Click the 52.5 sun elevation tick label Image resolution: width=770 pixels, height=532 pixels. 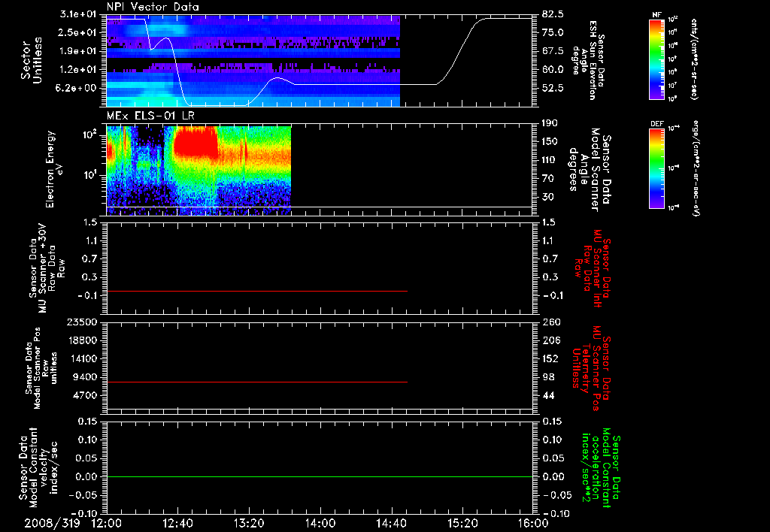553,89
